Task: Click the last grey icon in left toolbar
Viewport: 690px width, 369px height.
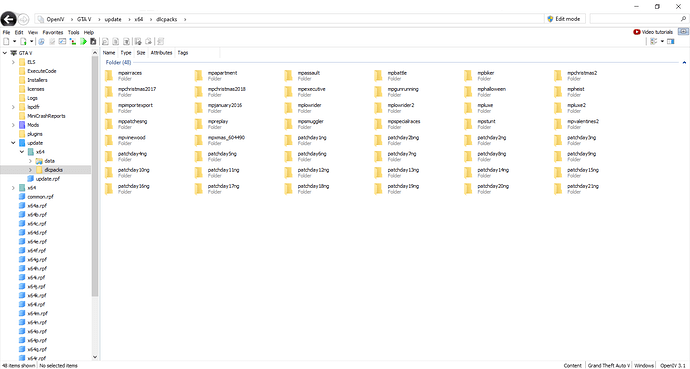Action: tap(160, 41)
